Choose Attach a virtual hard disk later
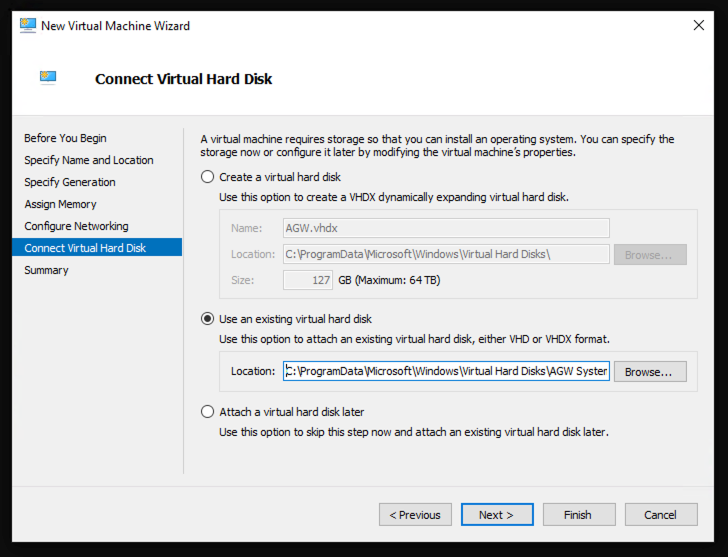This screenshot has width=728, height=557. [208, 411]
